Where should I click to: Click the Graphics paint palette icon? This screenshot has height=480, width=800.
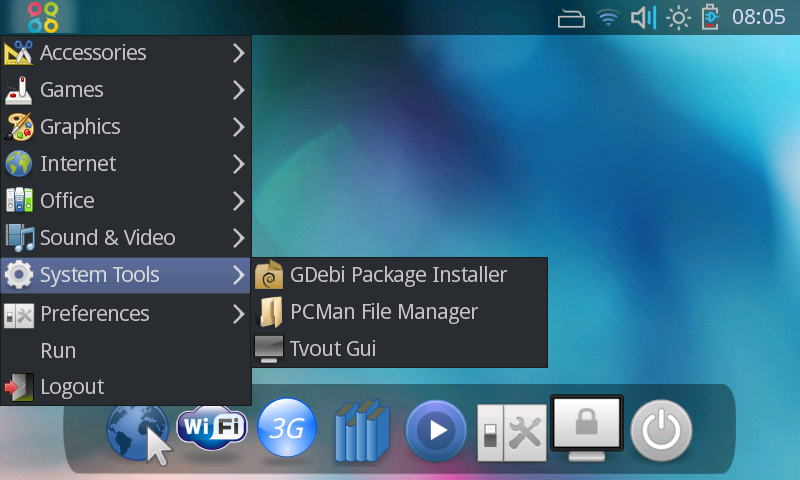[19, 127]
